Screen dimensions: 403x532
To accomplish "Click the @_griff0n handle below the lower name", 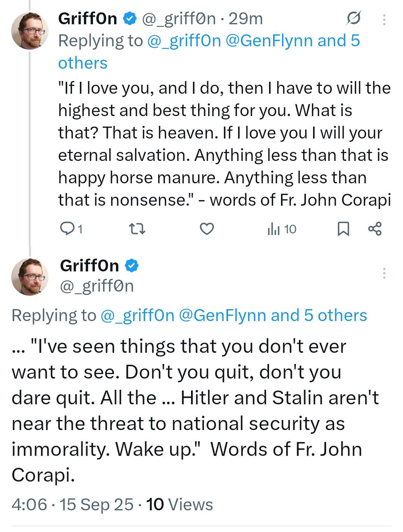I will [97, 286].
